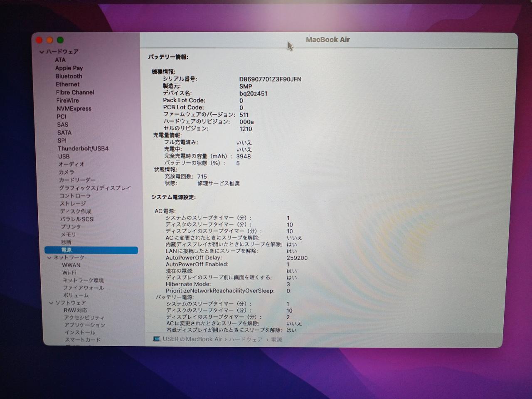
Task: Select SPI in the sidebar
Action: click(62, 140)
